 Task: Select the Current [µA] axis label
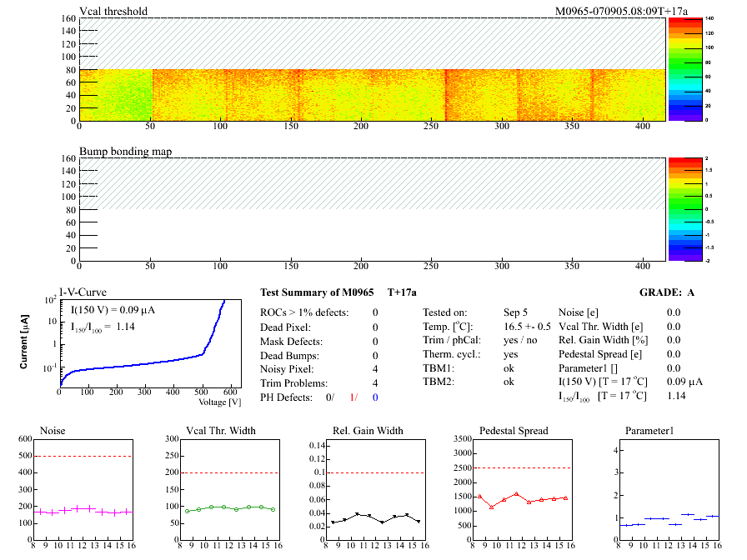pos(25,342)
